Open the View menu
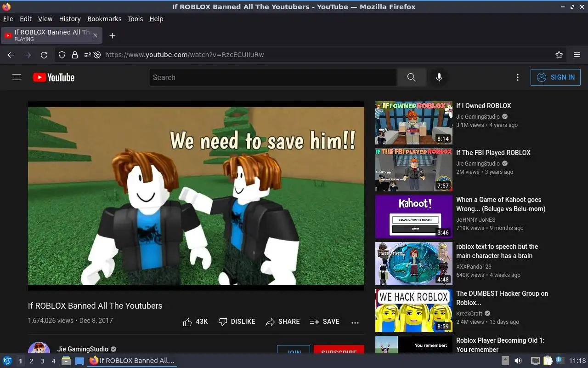Screen dimensions: 588x368 tap(45, 19)
